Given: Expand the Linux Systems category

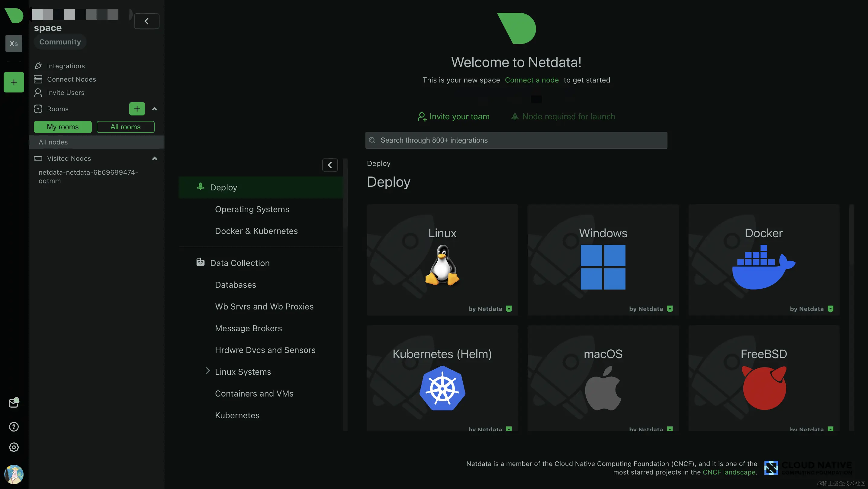Looking at the screenshot, I should tap(208, 371).
